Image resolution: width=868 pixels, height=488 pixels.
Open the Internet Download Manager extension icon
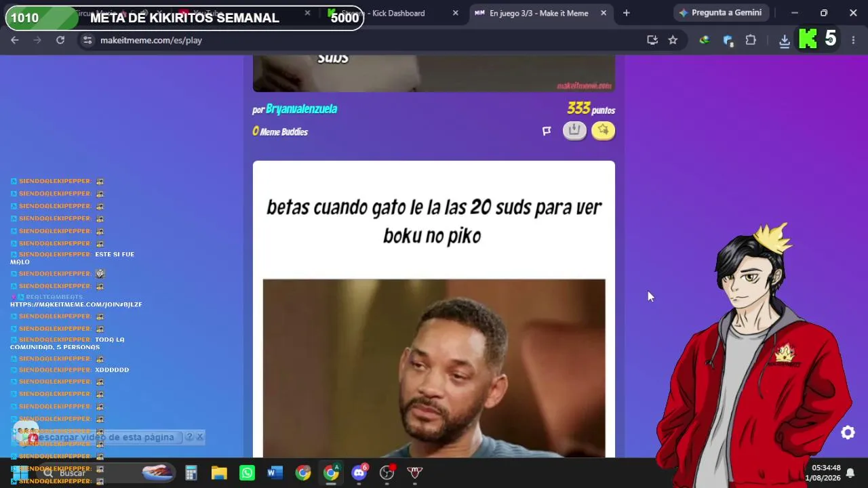point(705,40)
